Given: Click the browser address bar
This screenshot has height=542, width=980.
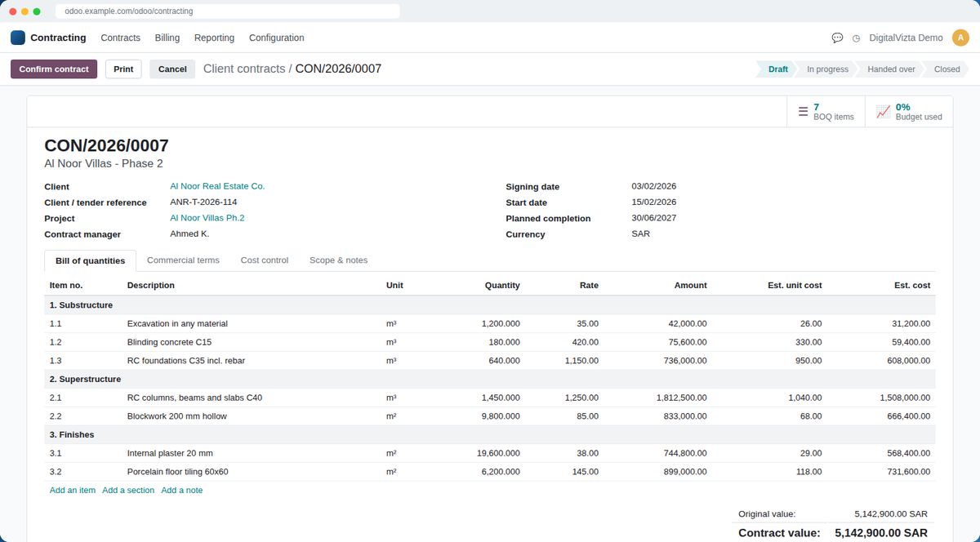Looking at the screenshot, I should (x=228, y=11).
